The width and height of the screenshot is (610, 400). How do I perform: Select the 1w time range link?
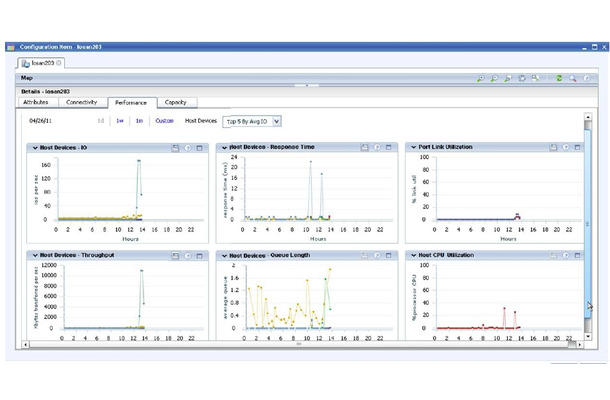120,121
